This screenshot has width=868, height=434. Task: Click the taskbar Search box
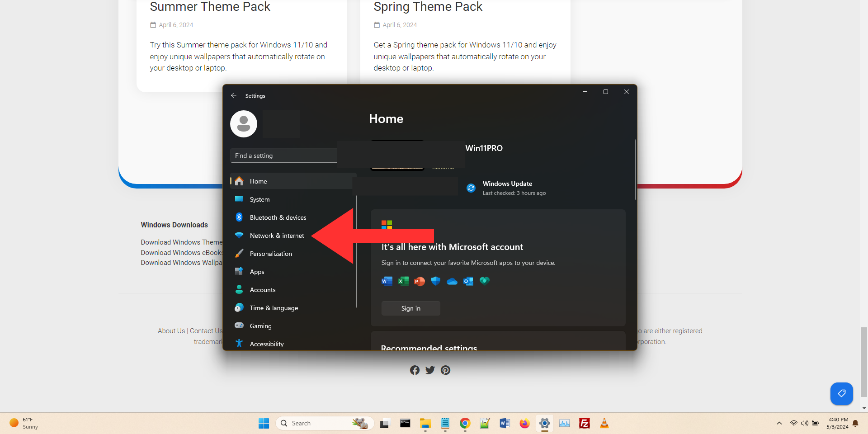tap(325, 423)
